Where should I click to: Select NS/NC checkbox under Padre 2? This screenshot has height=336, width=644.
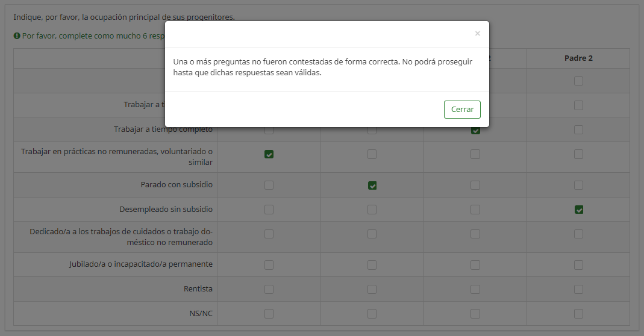pyautogui.click(x=578, y=314)
